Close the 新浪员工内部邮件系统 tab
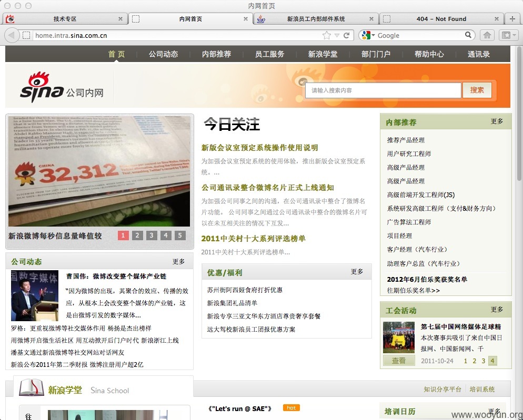Image resolution: width=523 pixels, height=420 pixels. coord(371,19)
